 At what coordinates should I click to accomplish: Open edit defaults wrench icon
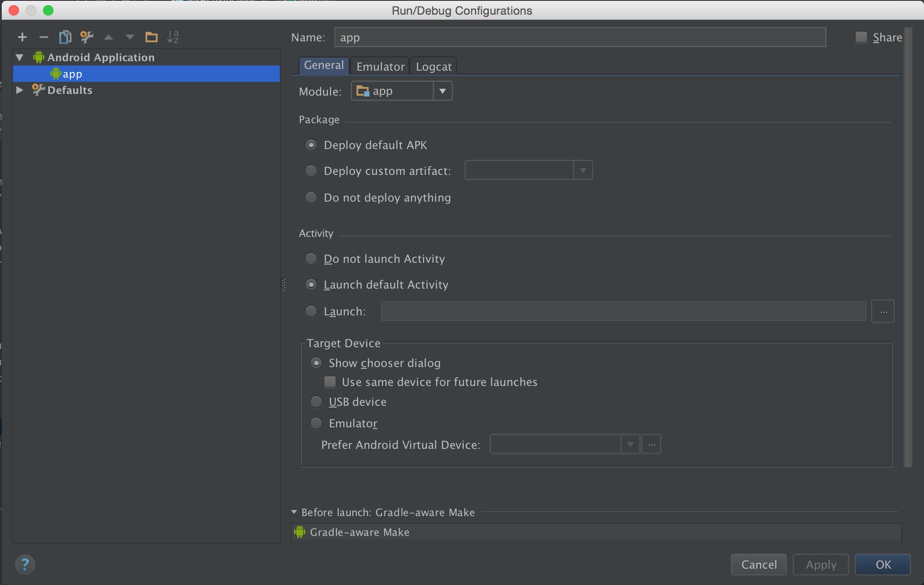coord(87,37)
